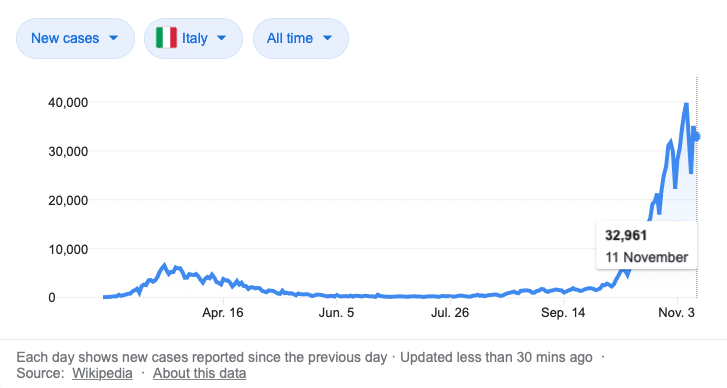Click the Jun. 5 axis label

(336, 313)
